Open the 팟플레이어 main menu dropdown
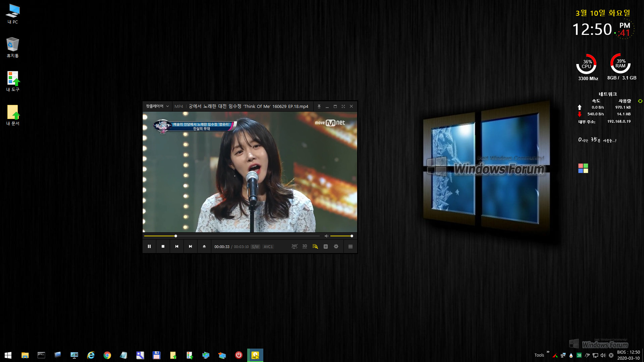This screenshot has height=362, width=644. tap(157, 106)
